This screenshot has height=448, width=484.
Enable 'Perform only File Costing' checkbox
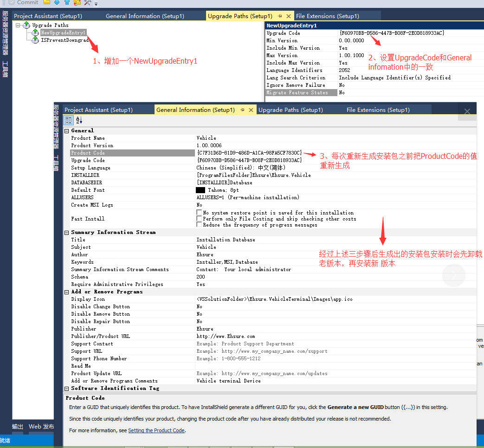tap(199, 218)
